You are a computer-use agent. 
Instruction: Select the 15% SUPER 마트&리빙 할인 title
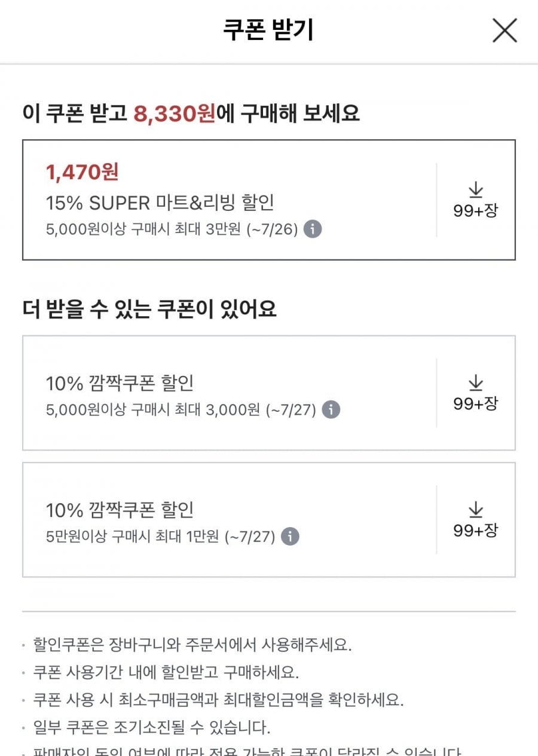click(x=160, y=203)
